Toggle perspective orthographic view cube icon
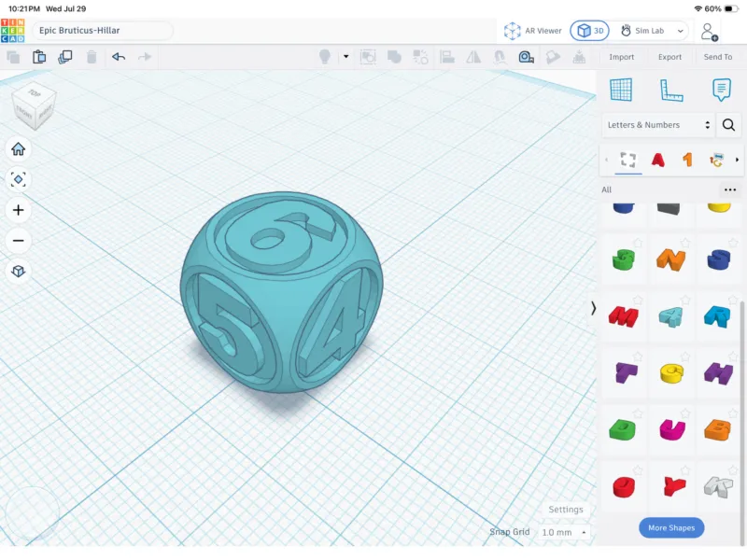This screenshot has height=560, width=747. [18, 271]
